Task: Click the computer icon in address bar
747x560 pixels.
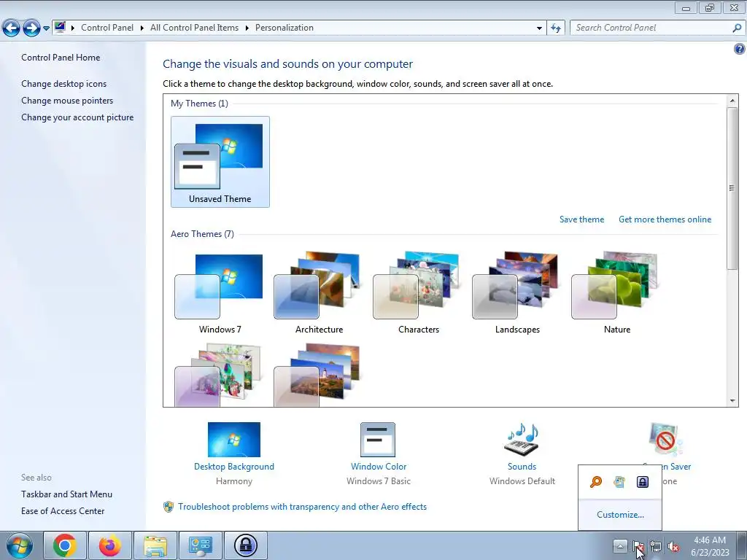Action: (60, 27)
